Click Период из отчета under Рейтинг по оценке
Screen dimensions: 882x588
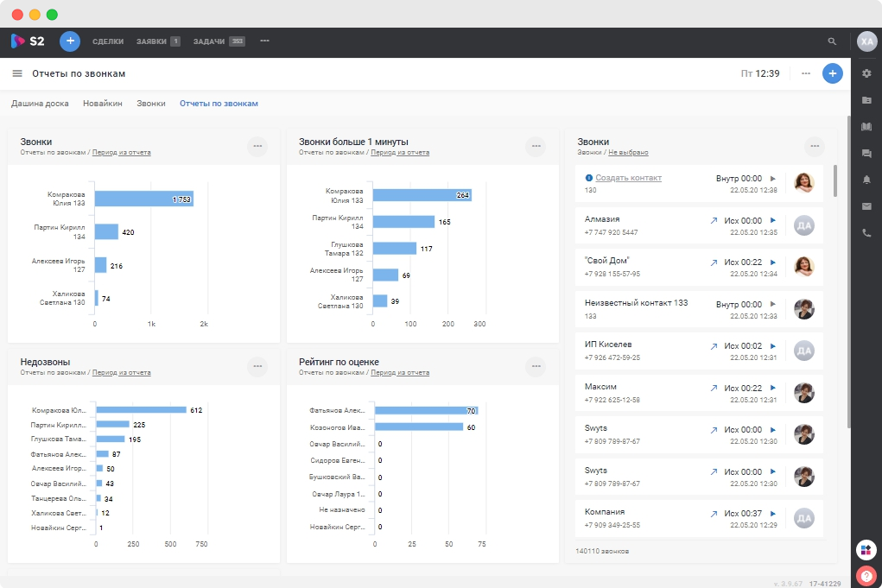pos(400,373)
